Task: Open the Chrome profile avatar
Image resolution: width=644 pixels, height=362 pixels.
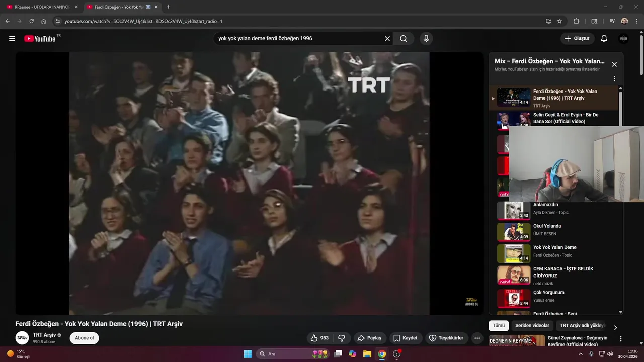Action: coord(624,21)
